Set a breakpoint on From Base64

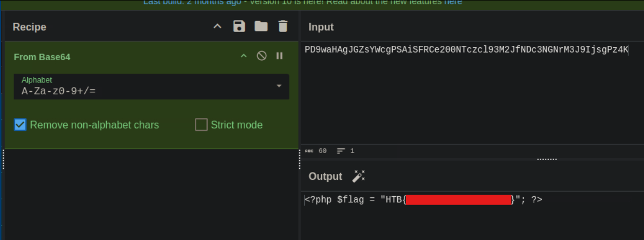click(280, 56)
